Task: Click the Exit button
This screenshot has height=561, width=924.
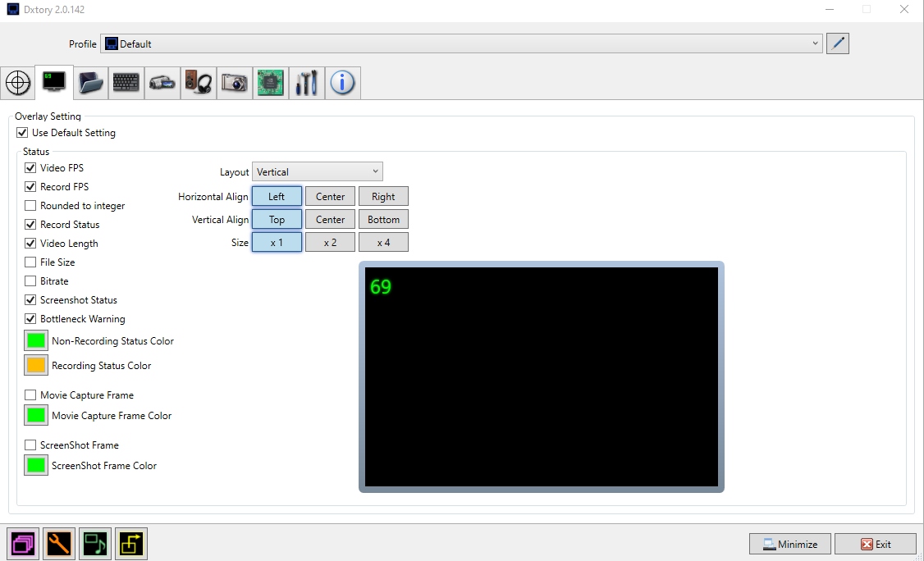Action: click(x=875, y=544)
